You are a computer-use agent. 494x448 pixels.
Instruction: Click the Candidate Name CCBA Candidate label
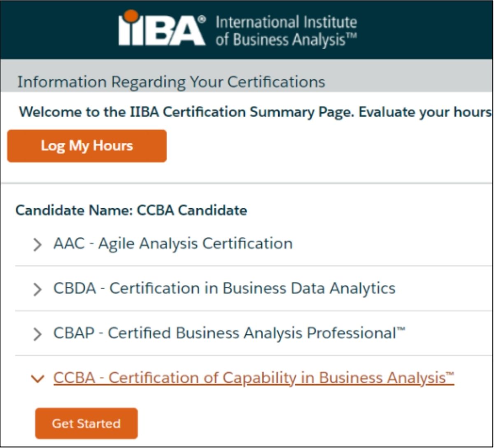coord(131,210)
